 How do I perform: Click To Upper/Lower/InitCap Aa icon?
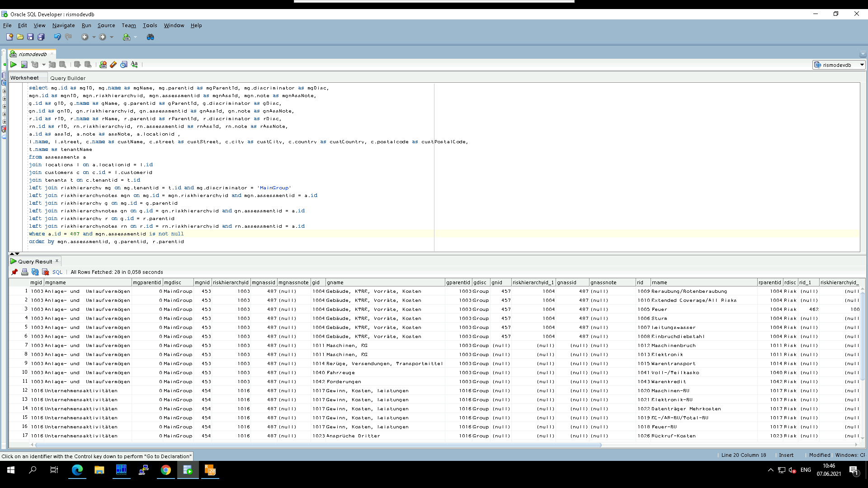(134, 65)
